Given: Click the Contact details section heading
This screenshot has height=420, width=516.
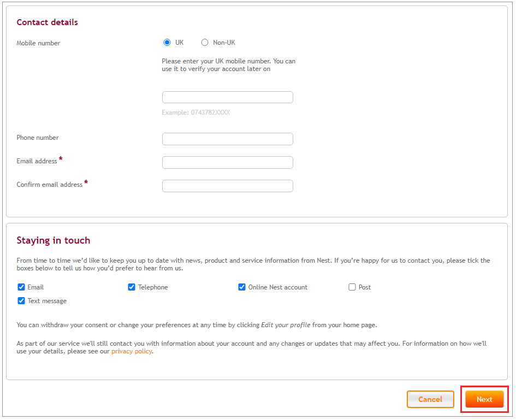Looking at the screenshot, I should click(x=46, y=22).
